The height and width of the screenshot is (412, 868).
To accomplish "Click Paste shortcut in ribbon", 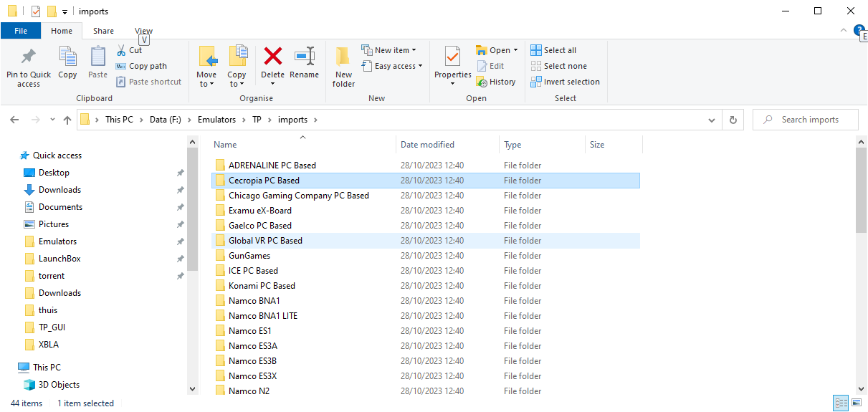I will 149,82.
